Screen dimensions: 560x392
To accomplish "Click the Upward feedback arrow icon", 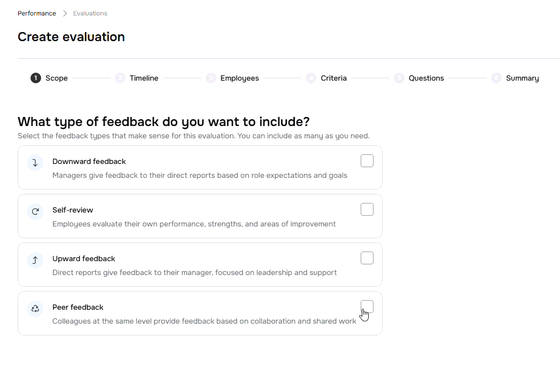I will pos(35,260).
